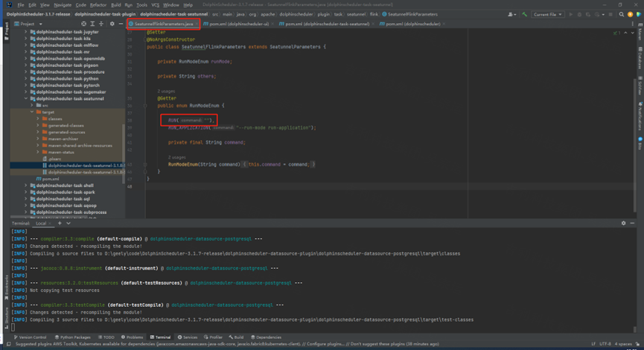This screenshot has width=644, height=350.
Task: Select the Local terminal tab
Action: tap(41, 223)
